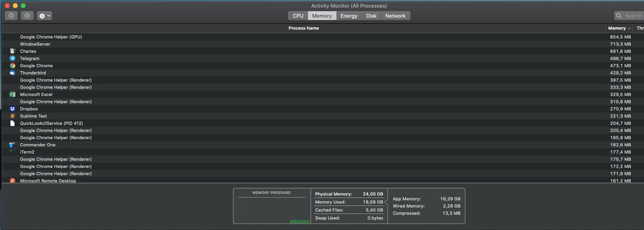The width and height of the screenshot is (644, 230).
Task: Click the Cached Files 5,40 GB entry
Action: pyautogui.click(x=349, y=210)
